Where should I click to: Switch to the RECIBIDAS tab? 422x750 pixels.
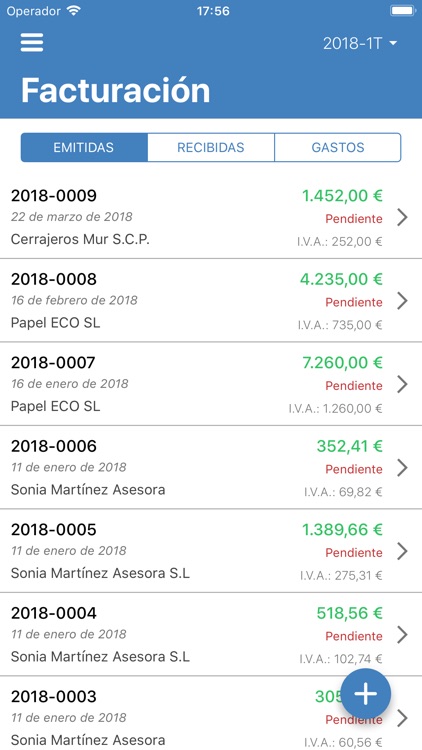coord(211,147)
